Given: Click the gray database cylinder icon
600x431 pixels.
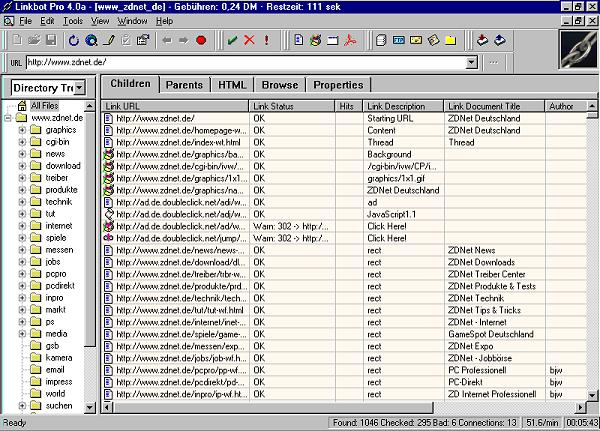Looking at the screenshot, I should [x=381, y=40].
